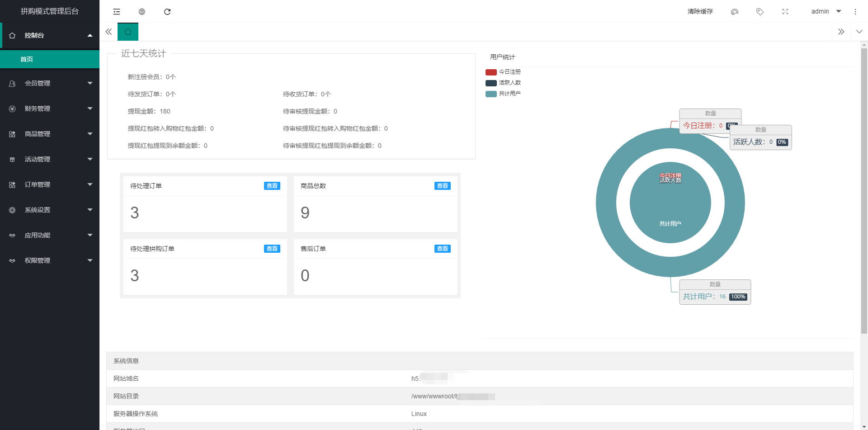Open the theme palette icon
Image resolution: width=868 pixels, height=430 pixels.
point(735,12)
